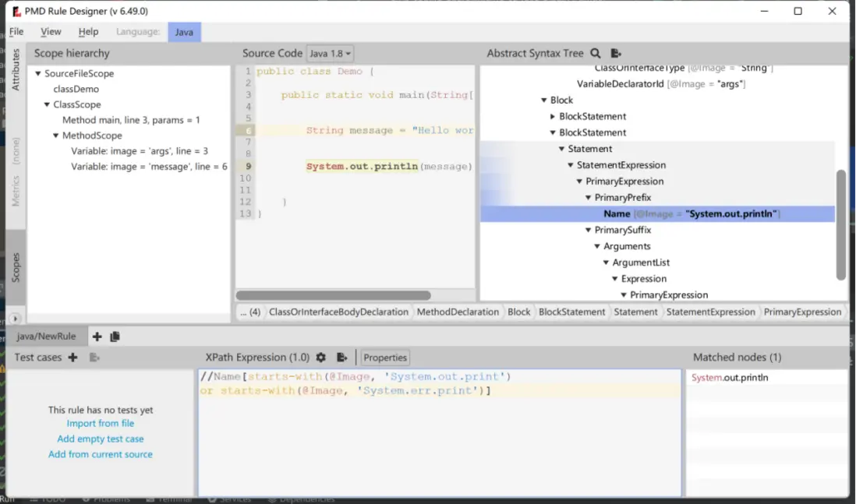Open the File menu
This screenshot has width=856, height=504.
click(x=16, y=32)
